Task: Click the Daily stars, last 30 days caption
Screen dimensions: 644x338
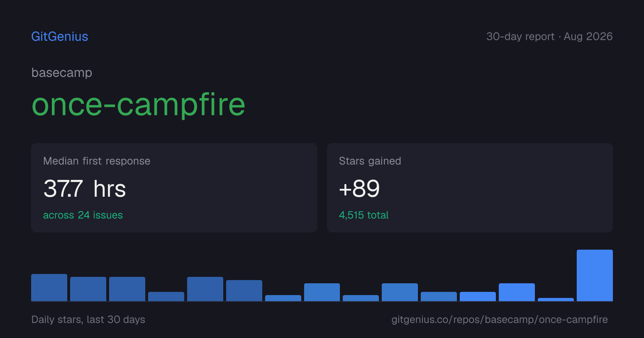Action: [88, 319]
